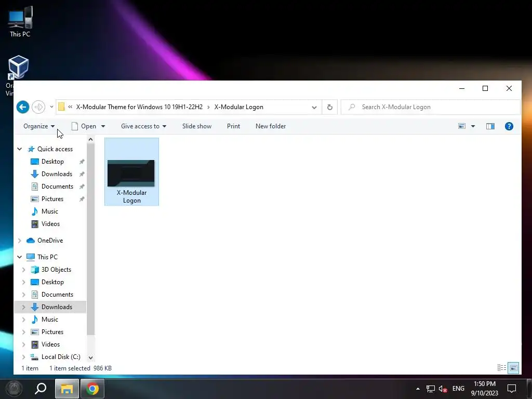Launch Google Chrome from taskbar

(x=92, y=389)
